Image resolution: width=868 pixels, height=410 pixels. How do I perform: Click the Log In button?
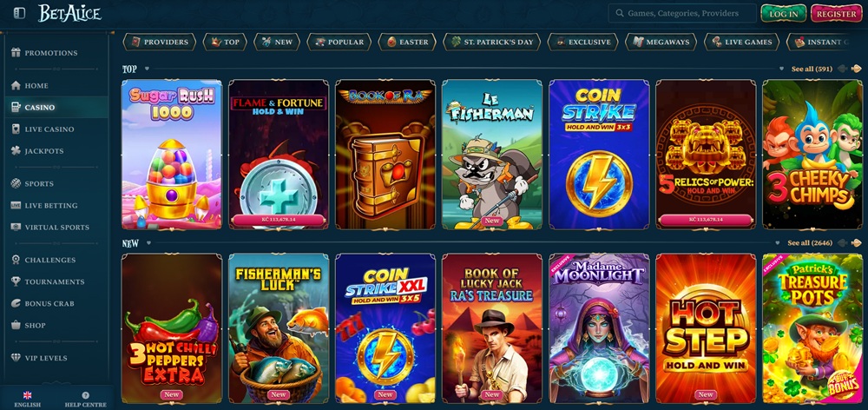[783, 13]
